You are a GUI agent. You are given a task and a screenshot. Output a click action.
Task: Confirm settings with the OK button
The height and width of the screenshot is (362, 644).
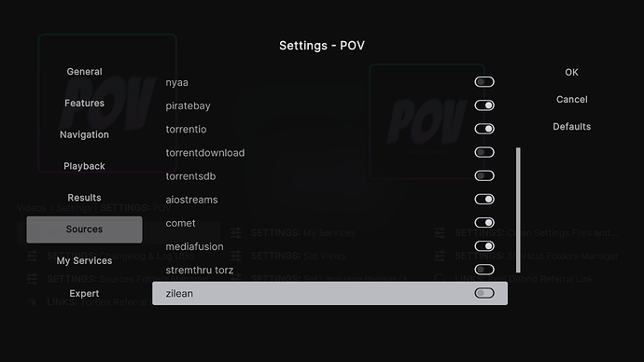pyautogui.click(x=571, y=72)
